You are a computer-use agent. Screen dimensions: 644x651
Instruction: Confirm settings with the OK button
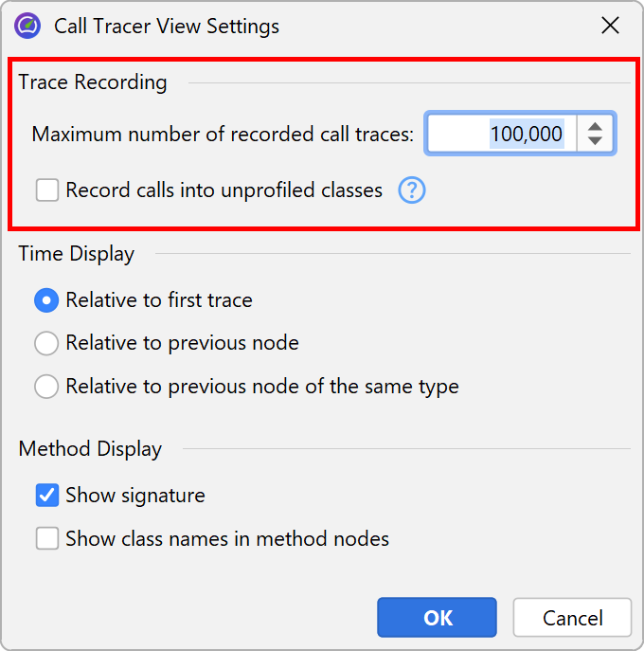(x=437, y=618)
